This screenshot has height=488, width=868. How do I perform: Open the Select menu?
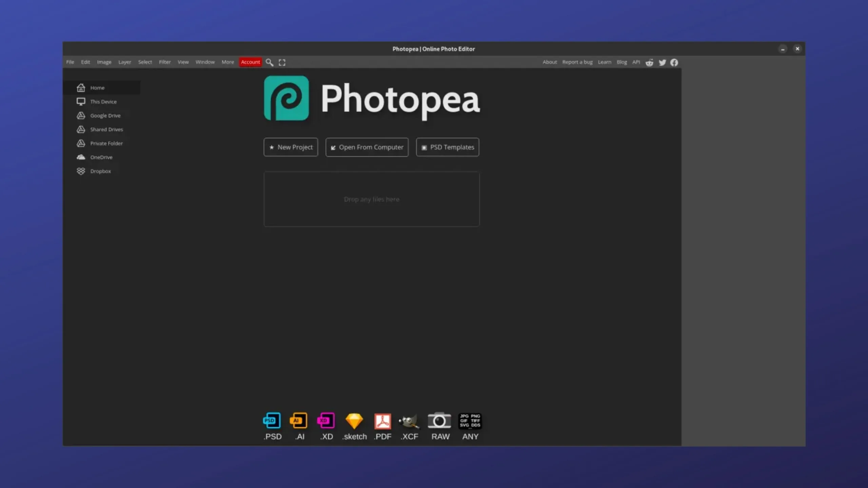tap(145, 62)
